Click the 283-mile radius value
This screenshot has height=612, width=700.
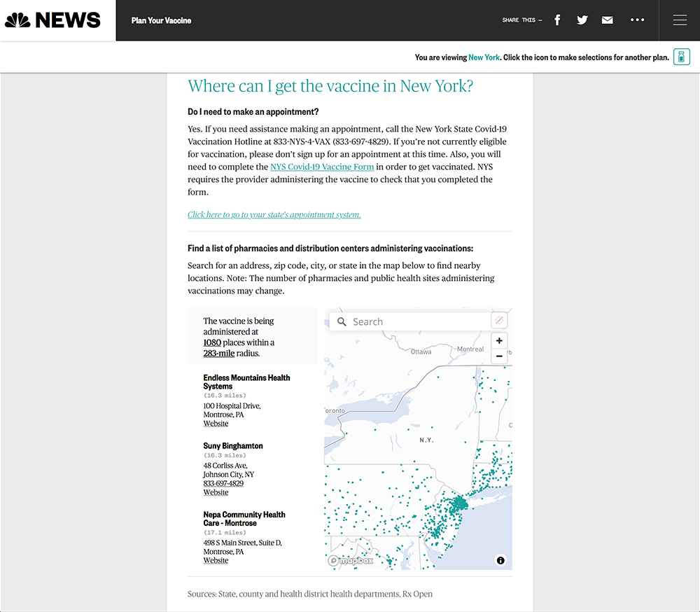click(218, 354)
